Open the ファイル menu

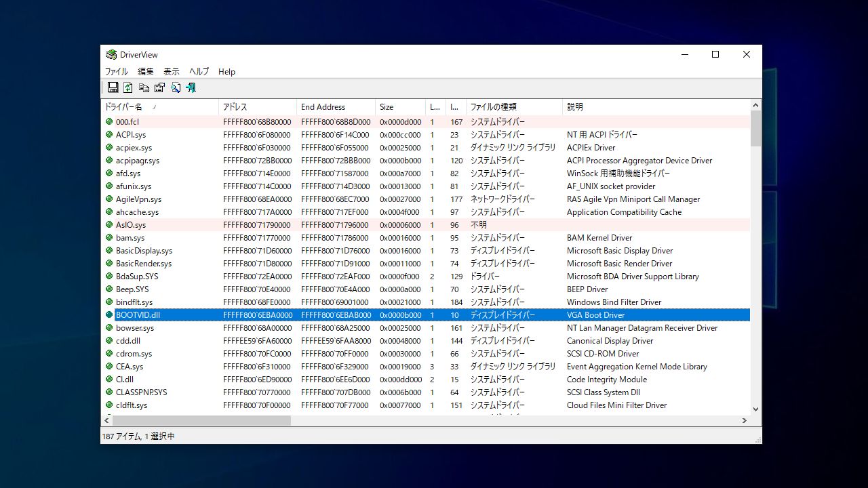tap(116, 72)
